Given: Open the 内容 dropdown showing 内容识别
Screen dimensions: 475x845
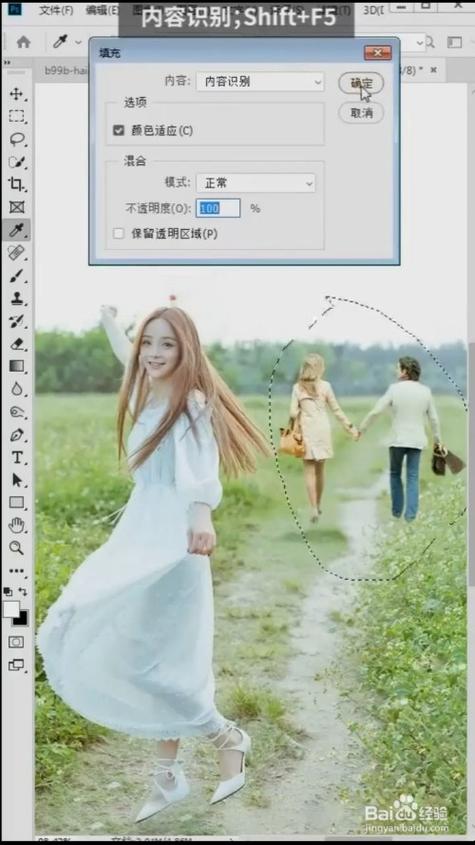Looking at the screenshot, I should (x=260, y=81).
